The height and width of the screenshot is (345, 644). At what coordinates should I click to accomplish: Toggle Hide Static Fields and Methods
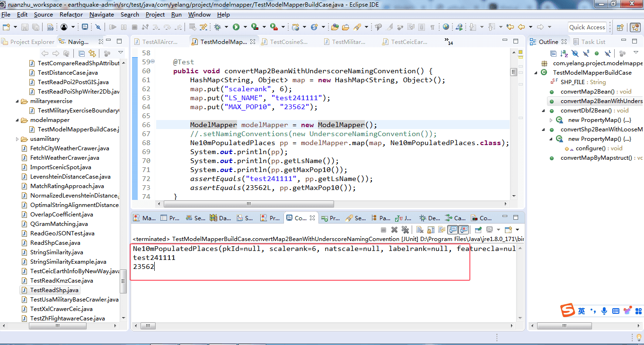pos(586,53)
